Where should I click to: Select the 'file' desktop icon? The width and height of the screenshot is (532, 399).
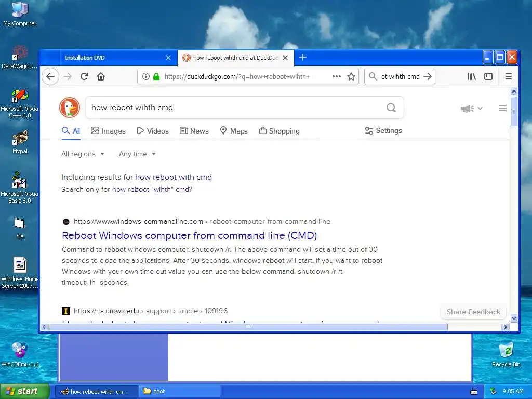pyautogui.click(x=20, y=228)
